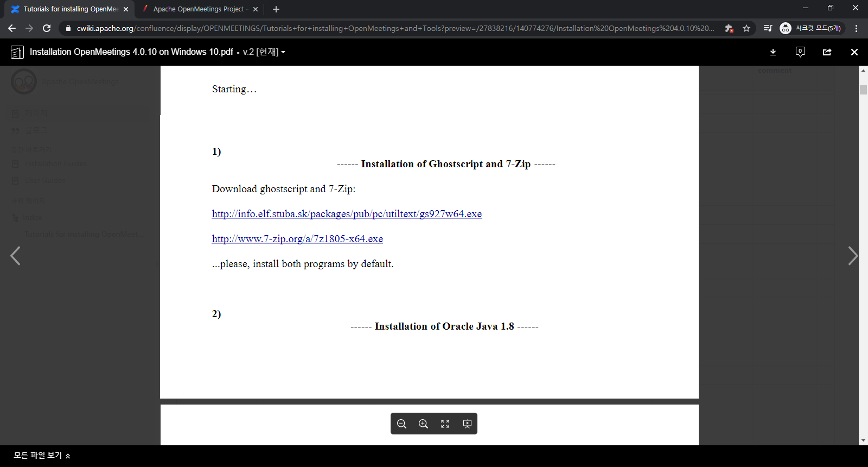This screenshot has width=868, height=467.
Task: Open the comment panel icon
Action: (x=800, y=52)
